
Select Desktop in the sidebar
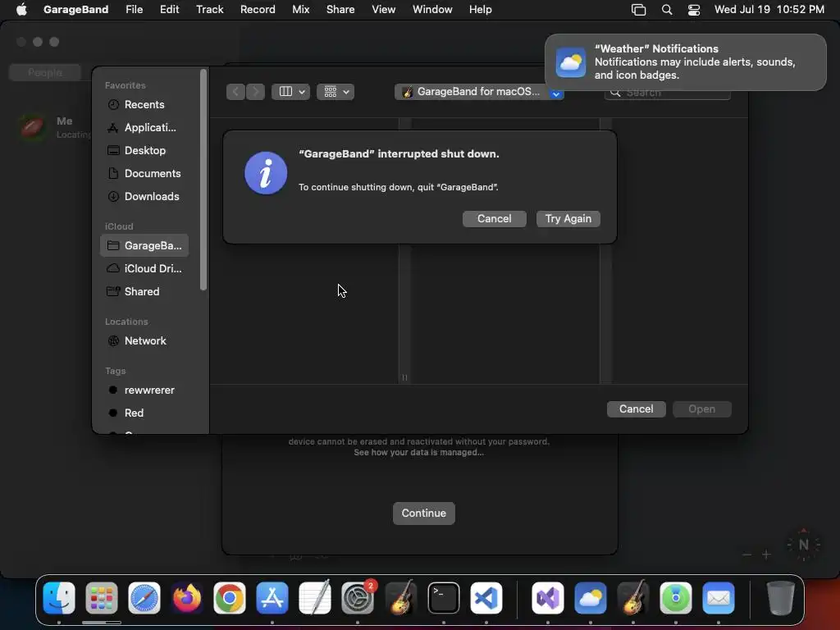click(x=144, y=151)
